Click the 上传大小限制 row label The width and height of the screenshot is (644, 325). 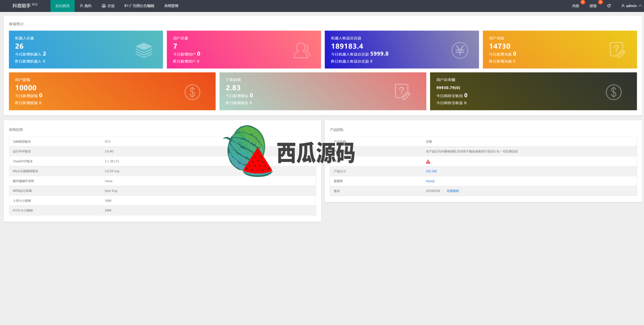coord(22,201)
